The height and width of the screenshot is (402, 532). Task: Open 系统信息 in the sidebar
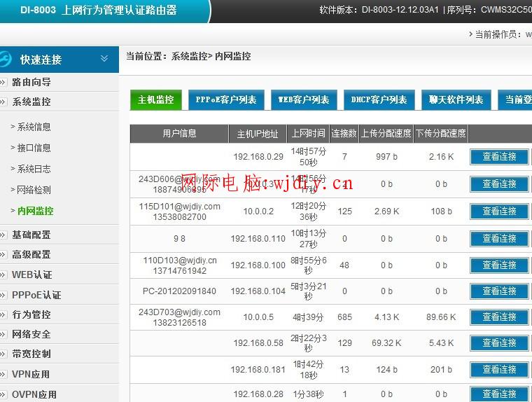34,127
